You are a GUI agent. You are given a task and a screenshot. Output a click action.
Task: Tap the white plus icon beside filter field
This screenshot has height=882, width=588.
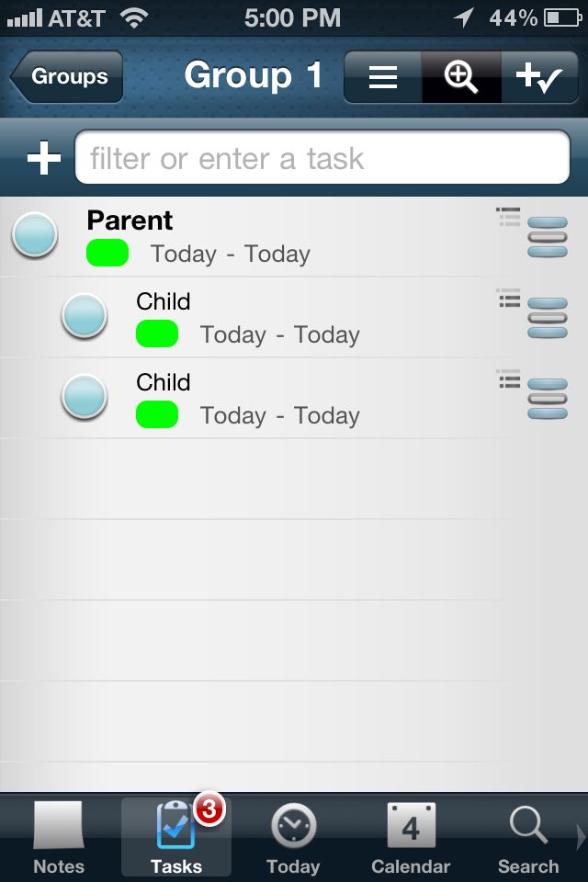click(x=44, y=158)
